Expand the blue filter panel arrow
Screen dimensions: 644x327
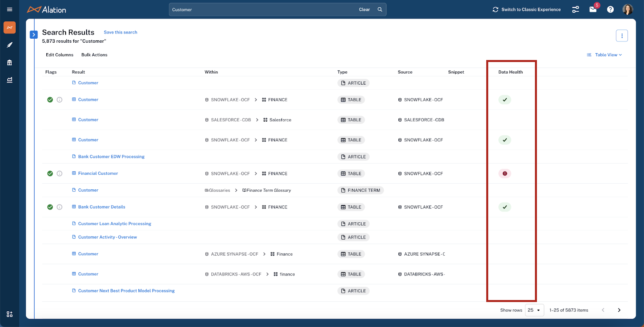[34, 35]
